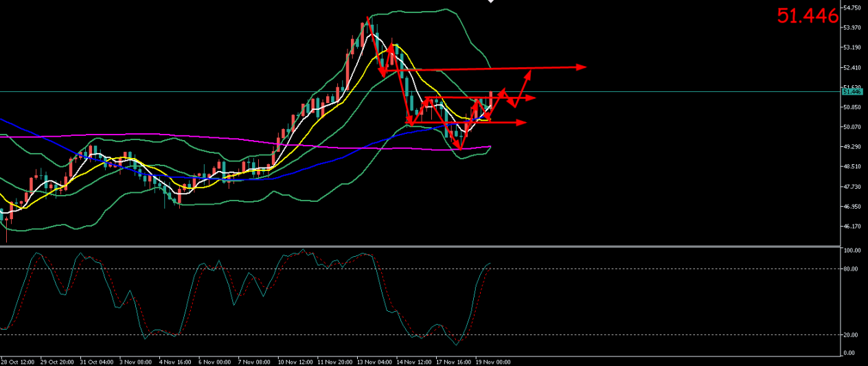Click the 19 Nov 00:00 time label
Image resolution: width=868 pixels, height=366 pixels.
(492, 361)
